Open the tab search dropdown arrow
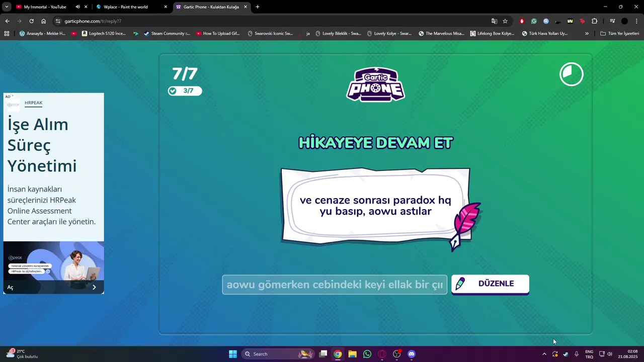644x362 pixels. (x=7, y=7)
